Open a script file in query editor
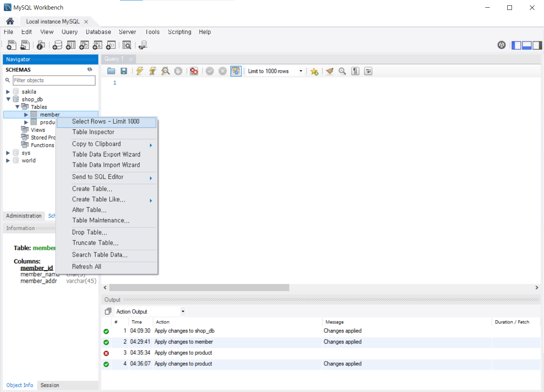Viewport: 544px width, 392px height. [x=111, y=71]
